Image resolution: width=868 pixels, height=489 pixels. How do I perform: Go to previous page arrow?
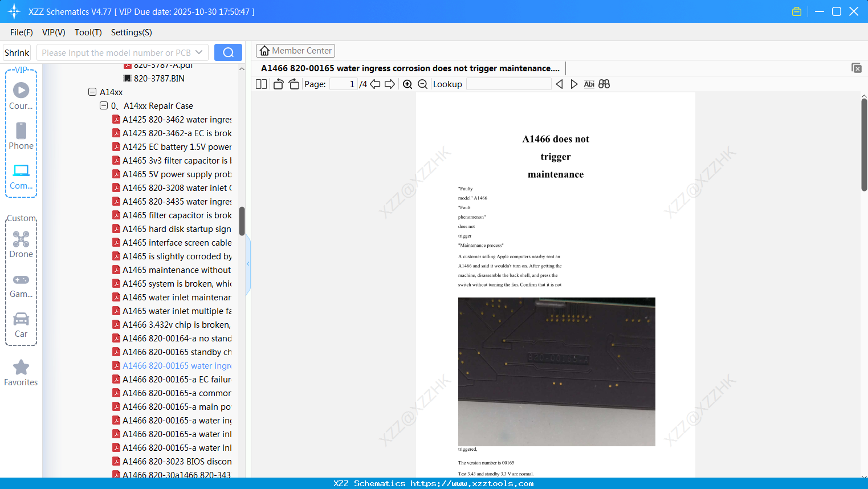click(x=375, y=84)
